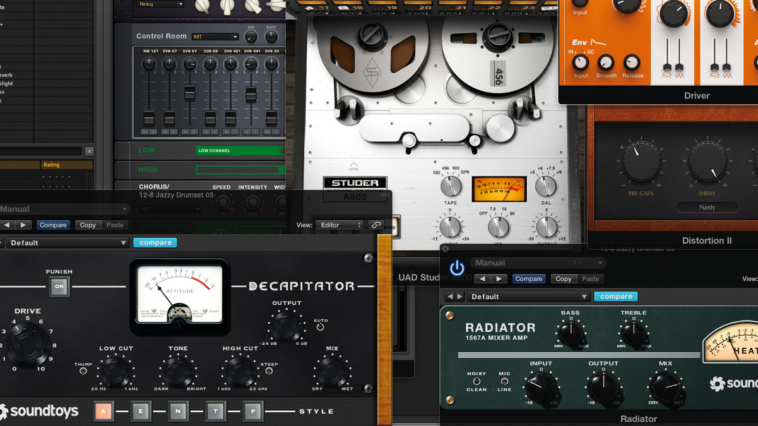Select style P on Decapitator
Screen dimensions: 758x426
tap(253, 411)
